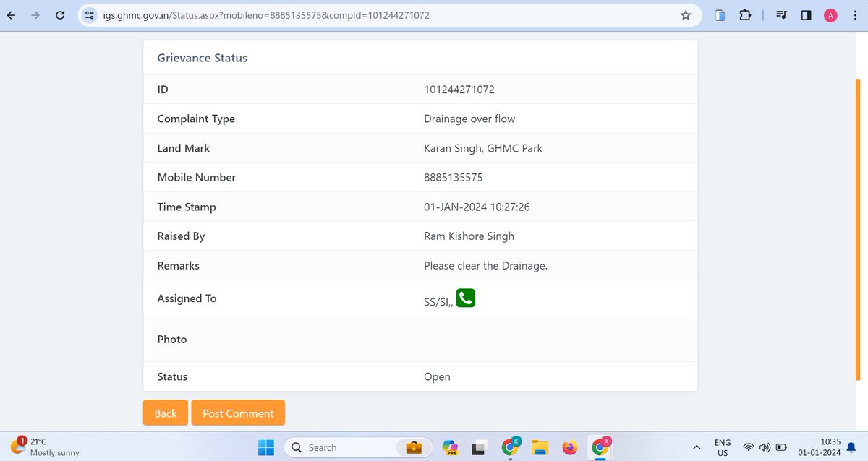The image size is (868, 461).
Task: Open site information icon in address bar
Action: coord(90,14)
